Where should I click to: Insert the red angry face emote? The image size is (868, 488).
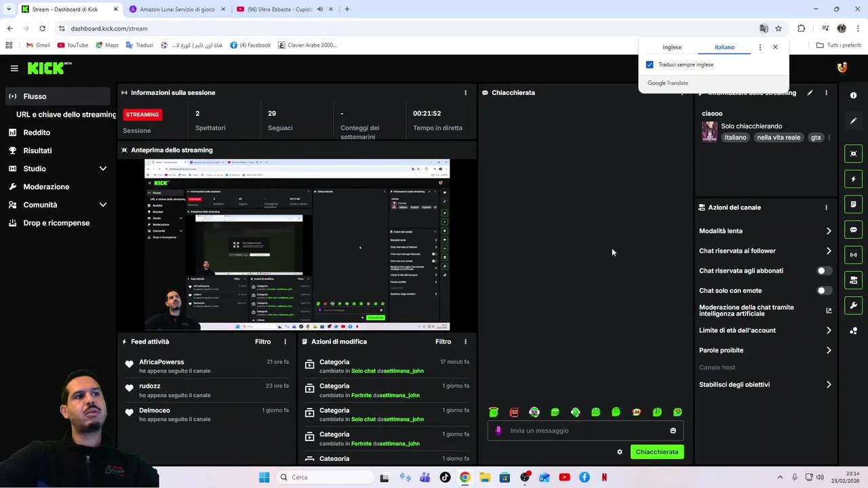pyautogui.click(x=514, y=412)
